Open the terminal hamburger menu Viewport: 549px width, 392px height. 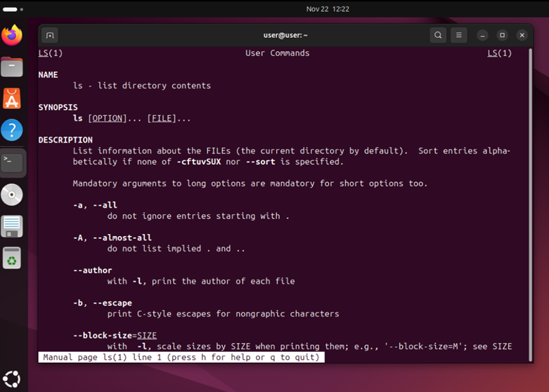point(459,35)
